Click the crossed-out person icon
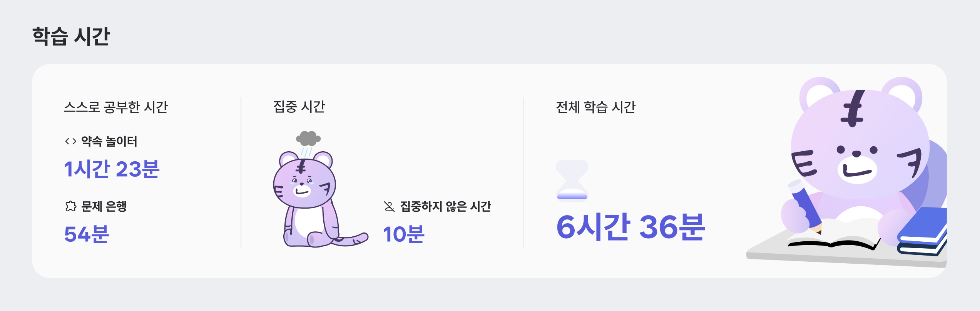This screenshot has width=980, height=311. 389,207
